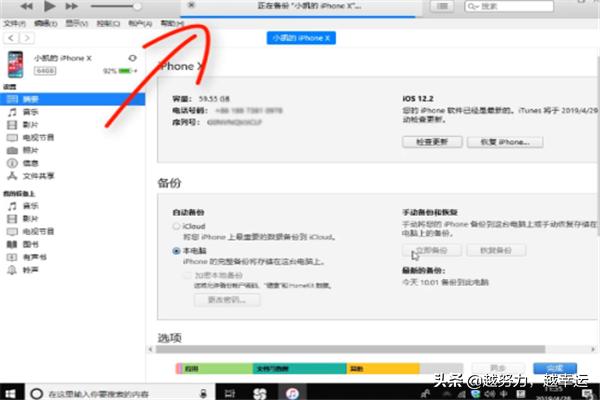The height and width of the screenshot is (400, 600).
Task: Open the 帐户(A) menu
Action: 140,24
